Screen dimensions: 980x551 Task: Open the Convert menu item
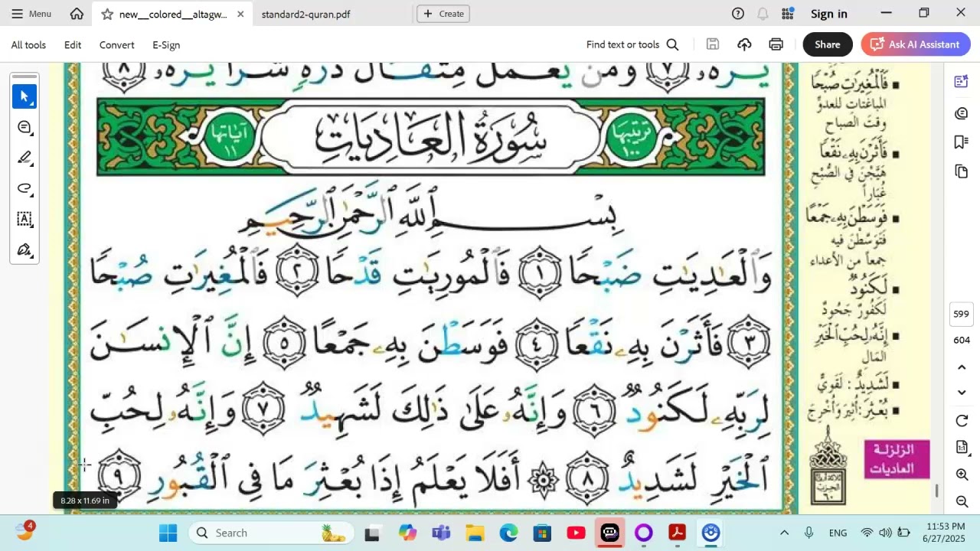116,44
